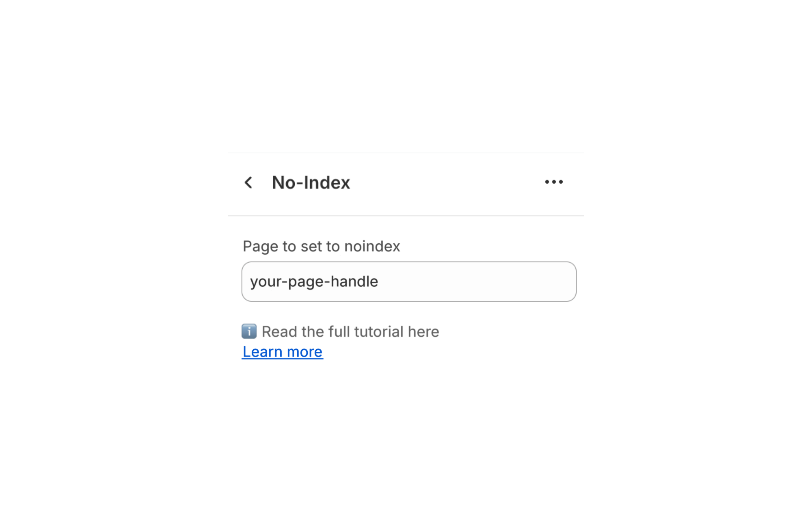Click 'more' in the Learn more link
The image size is (812, 528).
(x=305, y=352)
